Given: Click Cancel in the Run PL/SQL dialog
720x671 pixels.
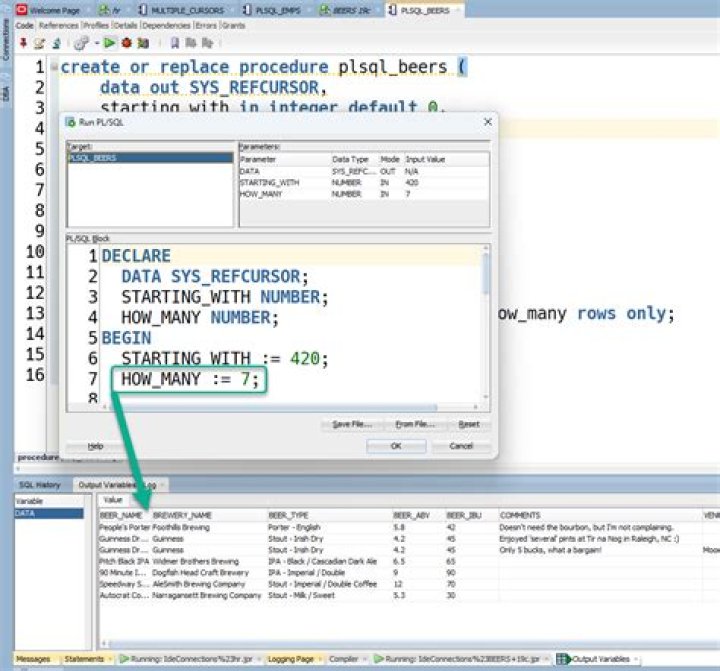Looking at the screenshot, I should 461,446.
